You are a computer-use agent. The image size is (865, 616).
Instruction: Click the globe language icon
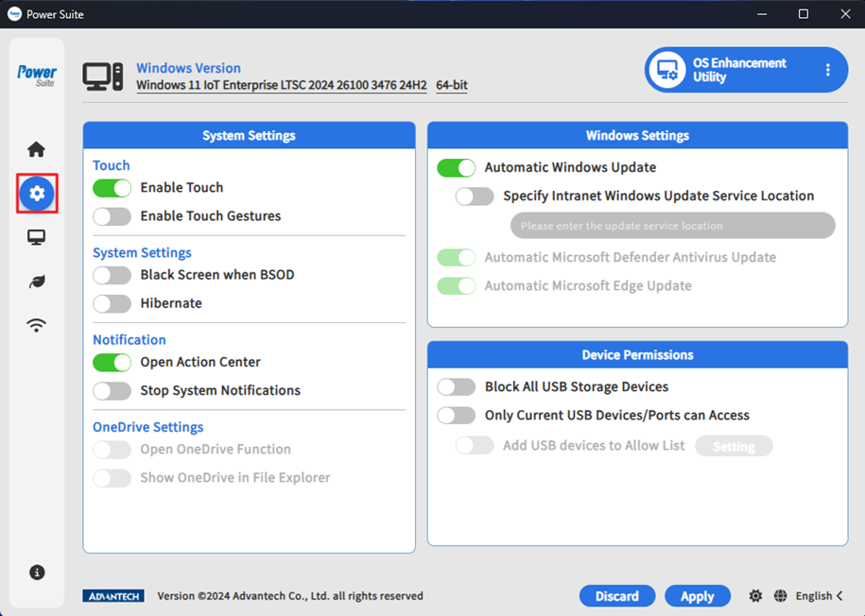pyautogui.click(x=780, y=596)
